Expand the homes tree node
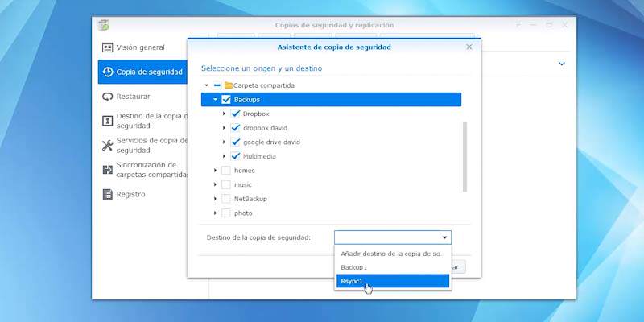The width and height of the screenshot is (644, 322). coord(215,171)
